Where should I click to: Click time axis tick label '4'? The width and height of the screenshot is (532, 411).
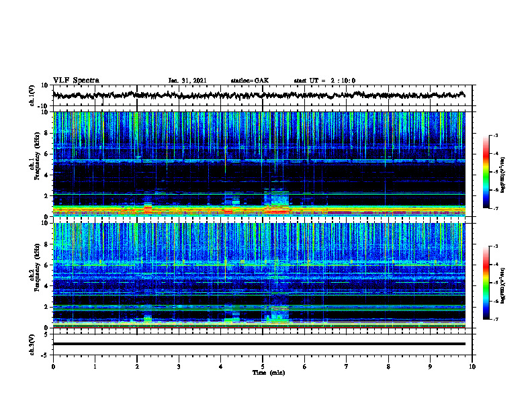tap(221, 367)
